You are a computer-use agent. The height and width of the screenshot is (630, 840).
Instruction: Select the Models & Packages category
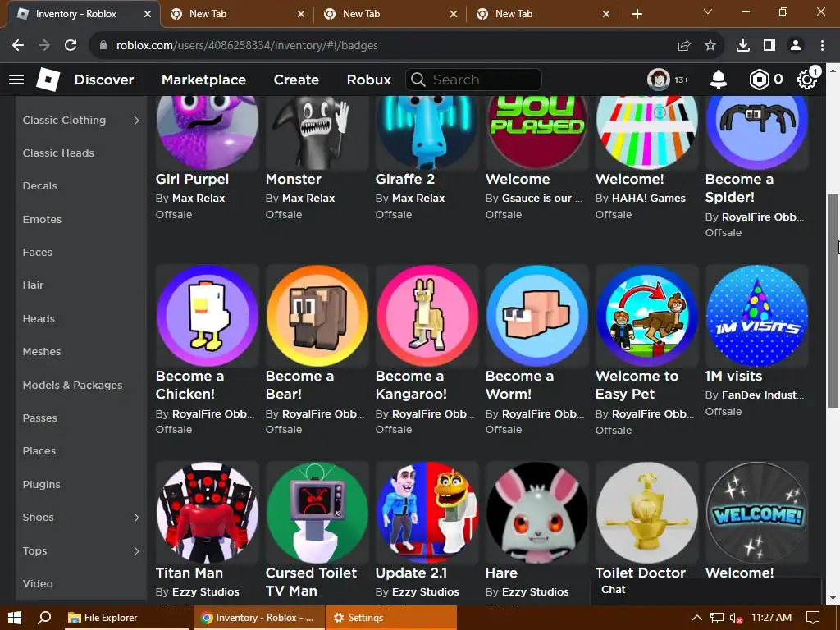72,386
